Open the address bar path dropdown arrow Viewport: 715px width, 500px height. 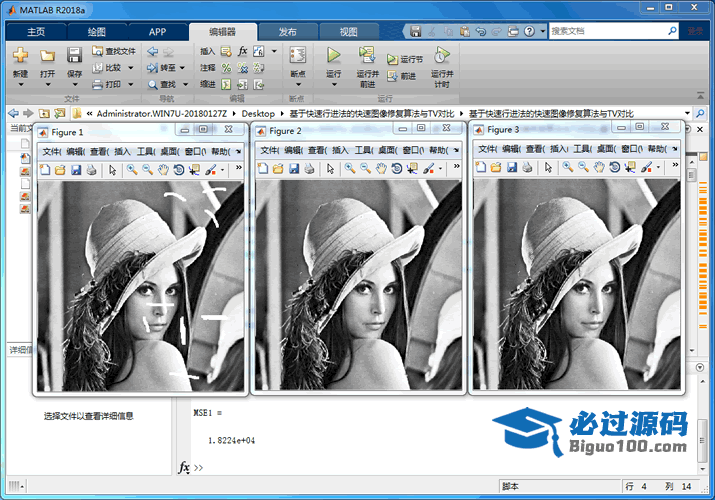(x=687, y=113)
